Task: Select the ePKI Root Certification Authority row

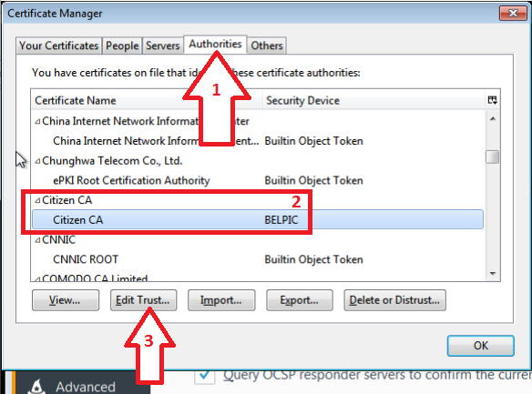Action: [258, 180]
